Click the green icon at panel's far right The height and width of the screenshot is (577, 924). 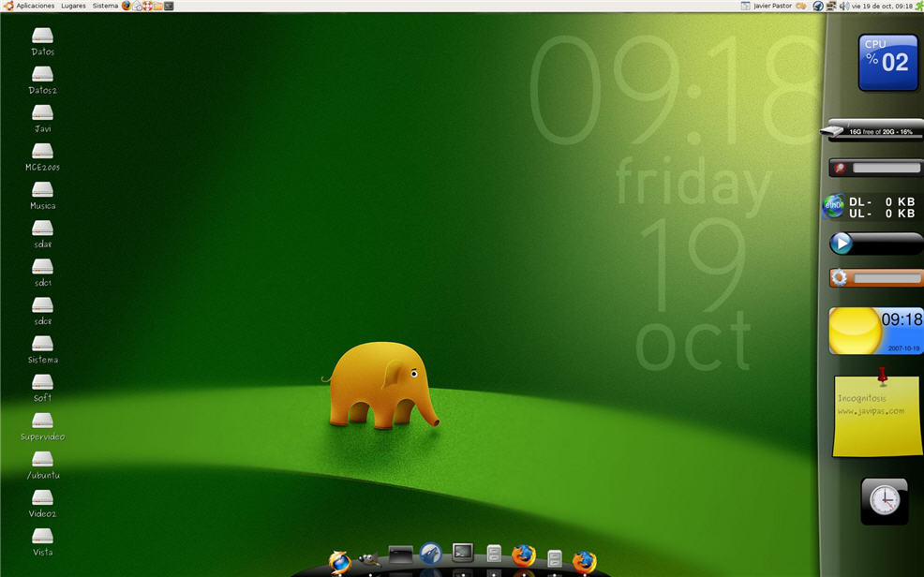pos(918,6)
